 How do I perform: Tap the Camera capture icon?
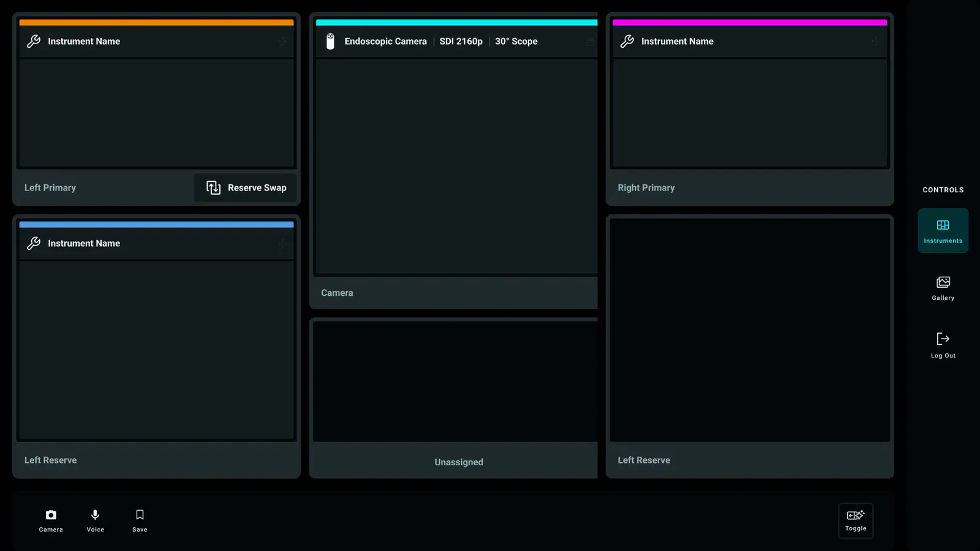click(x=51, y=515)
